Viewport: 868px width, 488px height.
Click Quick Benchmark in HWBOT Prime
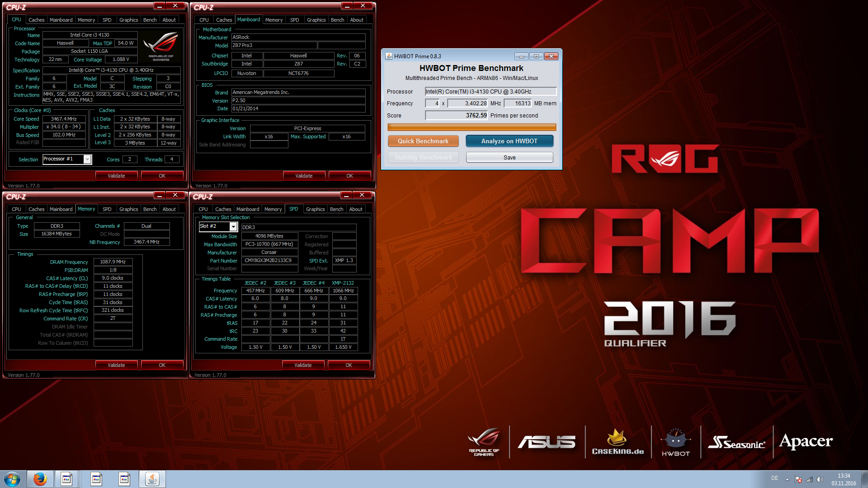point(423,141)
